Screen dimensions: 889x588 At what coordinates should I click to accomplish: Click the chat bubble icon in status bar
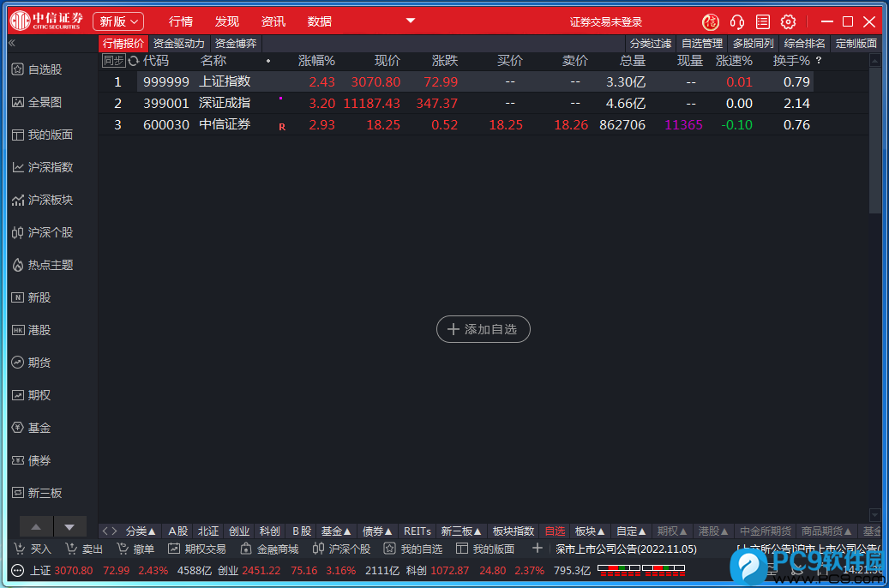[18, 570]
